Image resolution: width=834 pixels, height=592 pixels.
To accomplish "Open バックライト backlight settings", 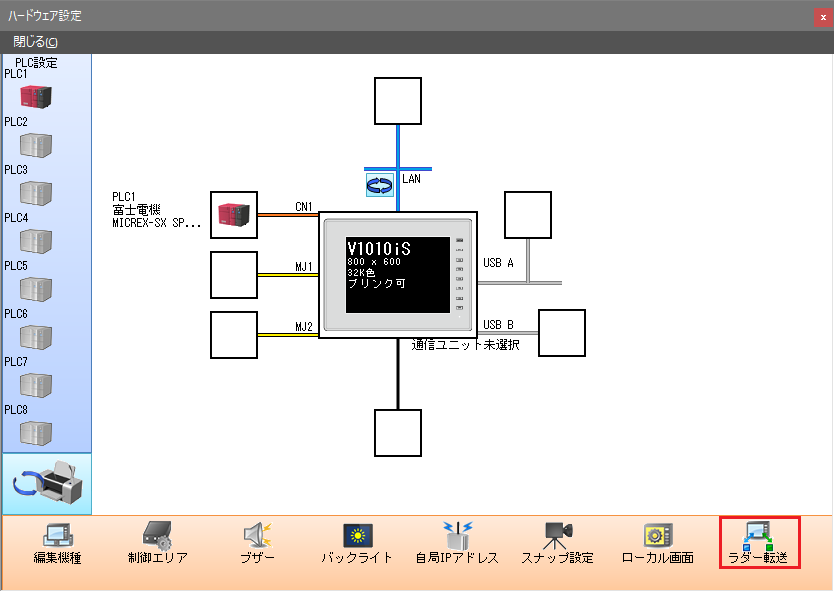I will point(357,543).
